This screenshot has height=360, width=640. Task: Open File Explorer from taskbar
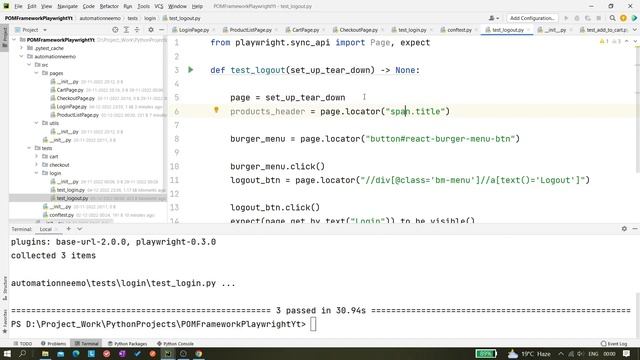click(x=45, y=353)
